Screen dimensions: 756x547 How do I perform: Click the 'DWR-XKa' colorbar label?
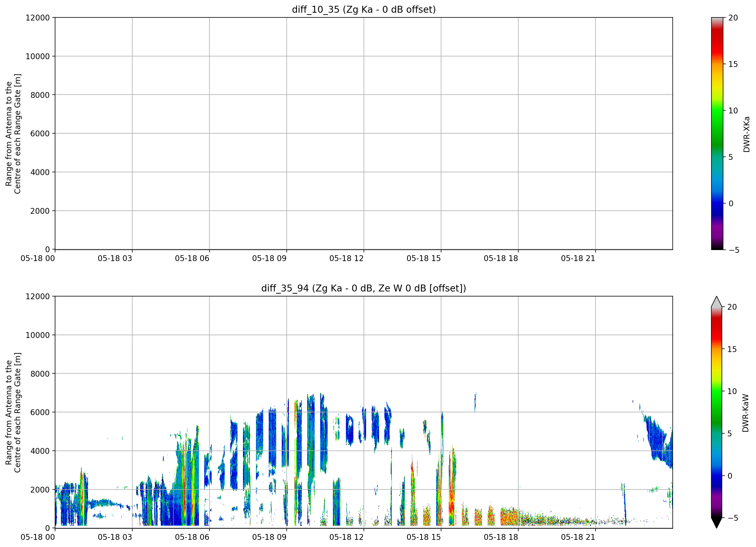pyautogui.click(x=746, y=134)
